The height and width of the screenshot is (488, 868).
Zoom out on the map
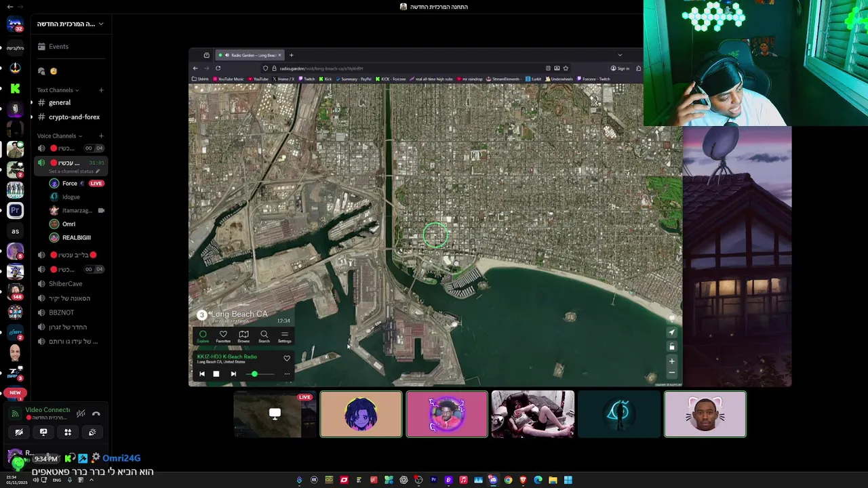tap(672, 372)
